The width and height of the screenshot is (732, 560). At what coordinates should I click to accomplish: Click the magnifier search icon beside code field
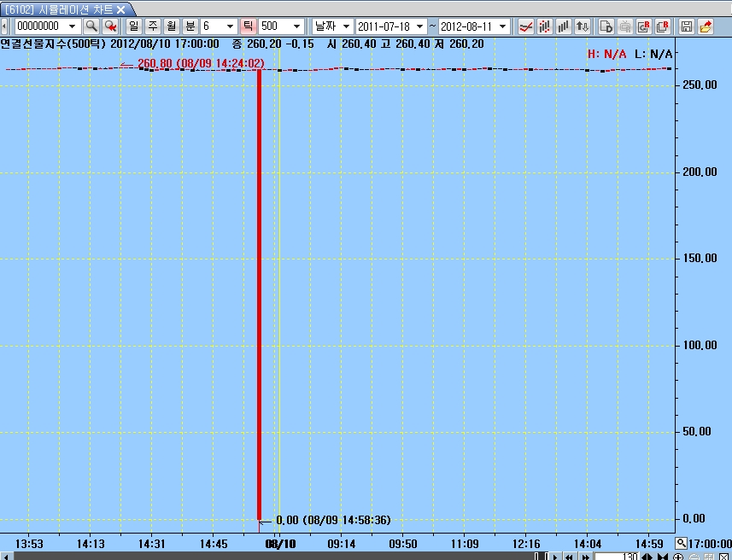(x=91, y=26)
